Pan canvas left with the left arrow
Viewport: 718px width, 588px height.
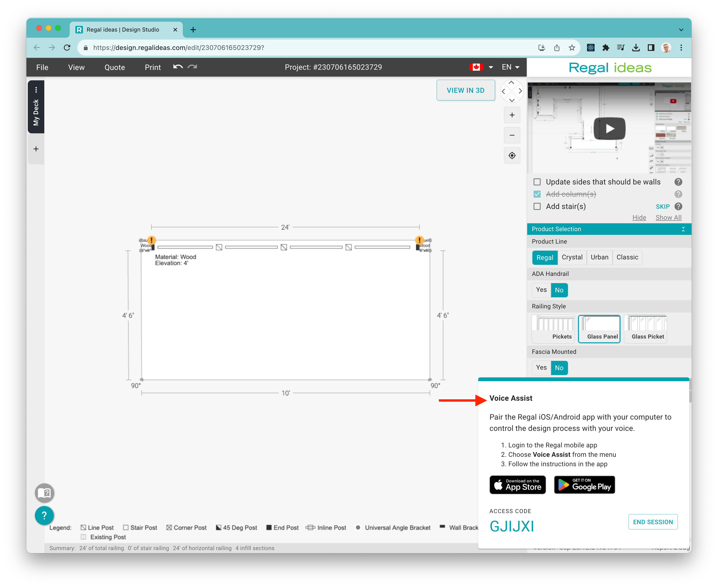[503, 91]
